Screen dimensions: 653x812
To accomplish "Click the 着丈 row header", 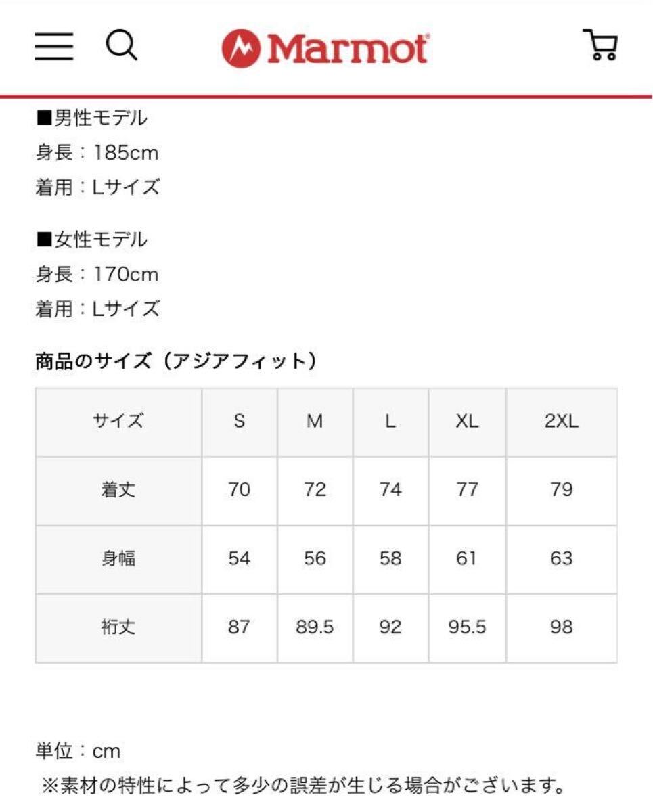I will 118,490.
